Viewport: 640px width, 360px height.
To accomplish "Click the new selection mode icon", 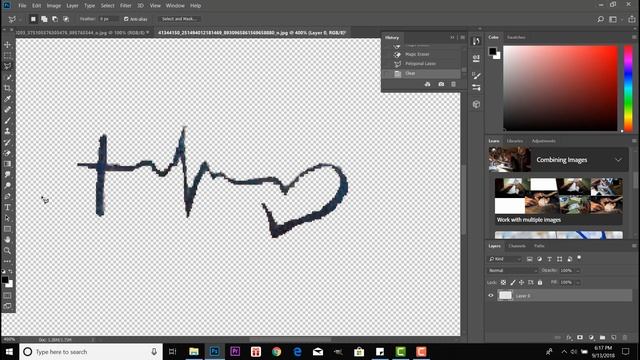I will (33, 19).
